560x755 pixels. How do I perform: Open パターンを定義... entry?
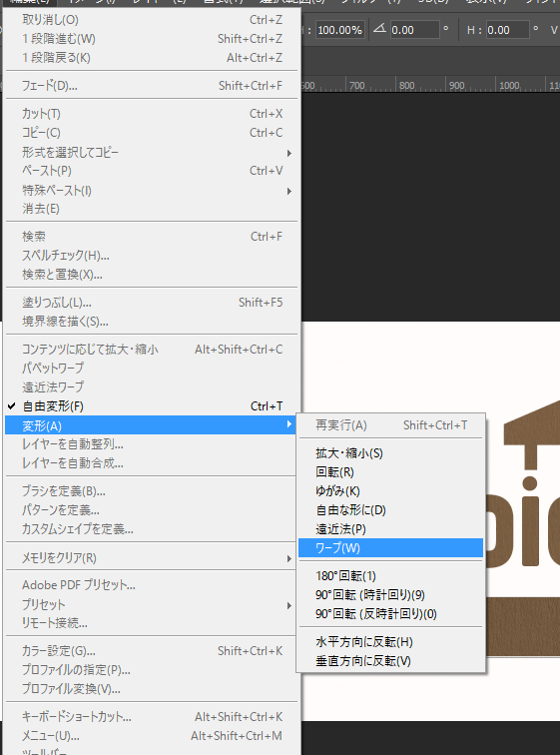coord(151,510)
